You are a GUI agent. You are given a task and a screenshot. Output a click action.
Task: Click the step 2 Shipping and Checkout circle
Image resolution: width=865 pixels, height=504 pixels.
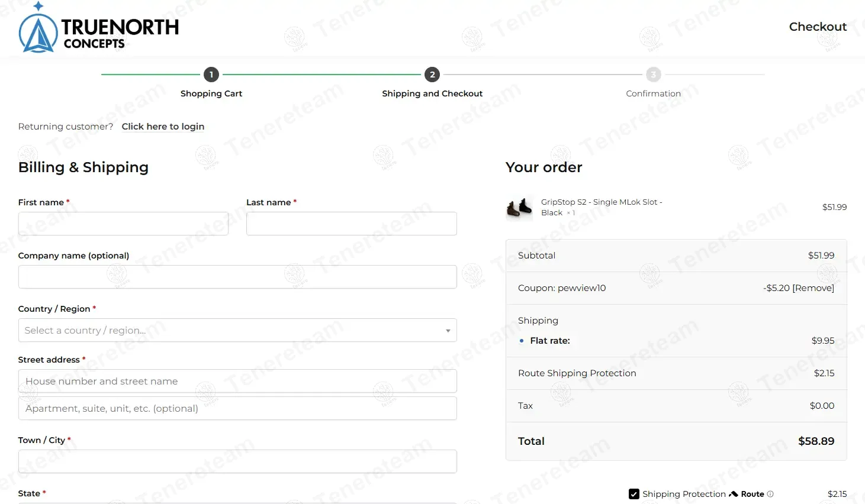coord(432,75)
